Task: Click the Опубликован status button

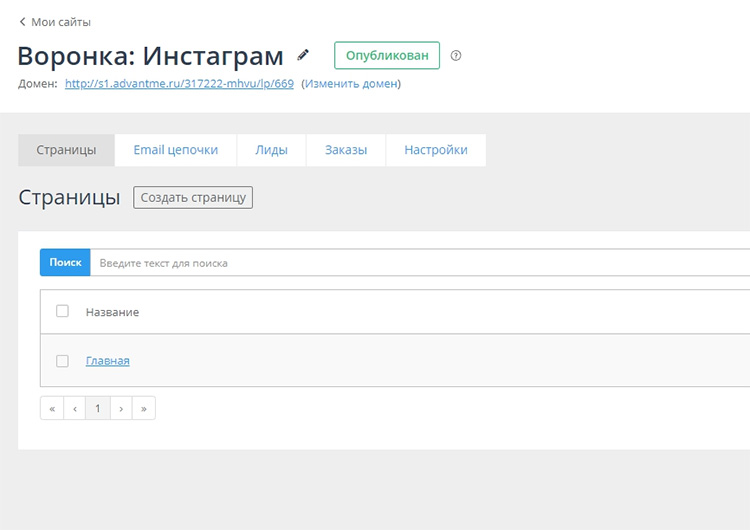Action: coord(387,56)
